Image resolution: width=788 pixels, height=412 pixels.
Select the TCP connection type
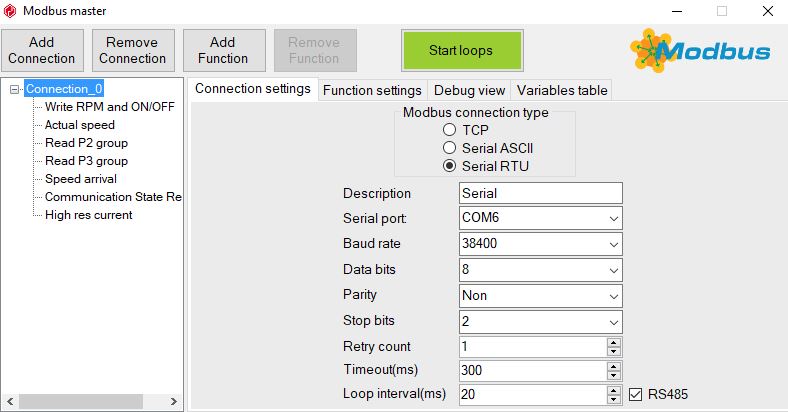click(450, 130)
